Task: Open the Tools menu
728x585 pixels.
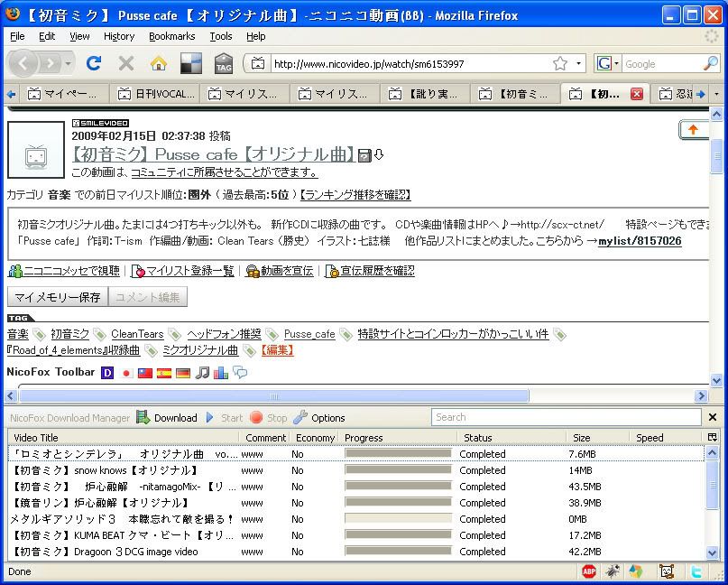Action: 220,36
